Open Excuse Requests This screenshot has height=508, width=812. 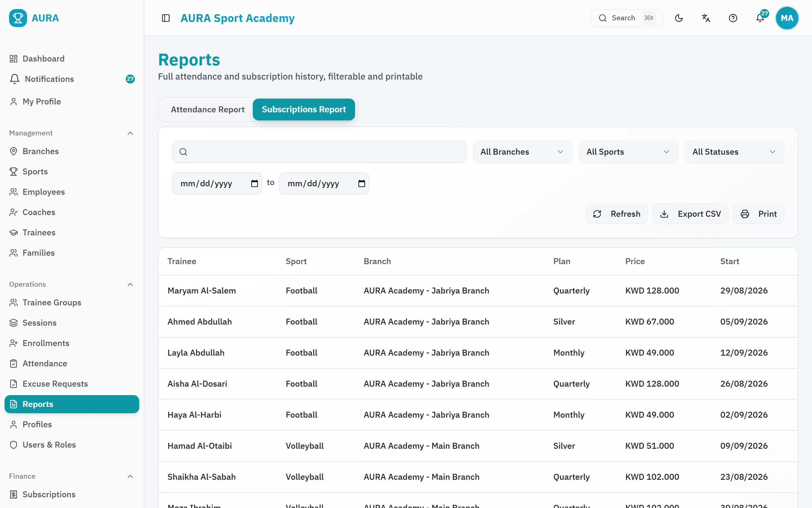pos(72,384)
